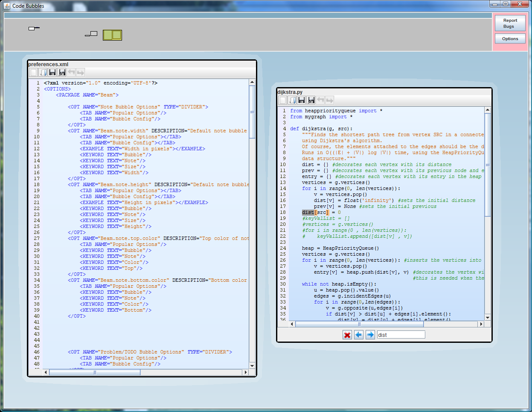532x412 pixels.
Task: Click scroll down arrow in dijkstra.py editor
Action: tap(488, 318)
